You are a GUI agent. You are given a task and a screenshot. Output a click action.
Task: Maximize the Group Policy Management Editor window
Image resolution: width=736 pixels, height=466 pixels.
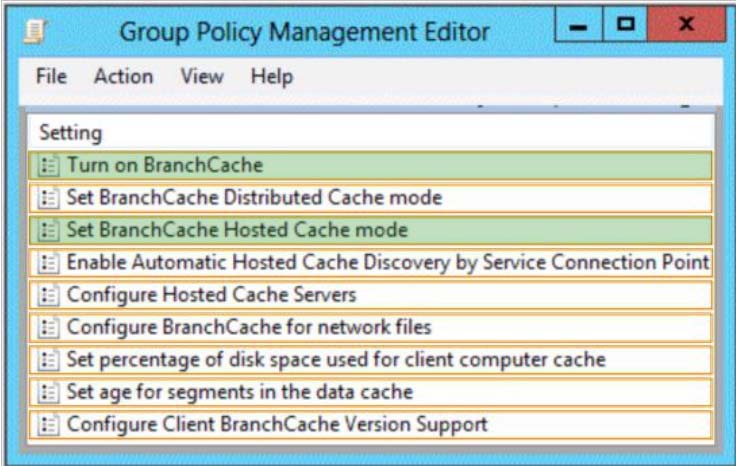pyautogui.click(x=625, y=24)
